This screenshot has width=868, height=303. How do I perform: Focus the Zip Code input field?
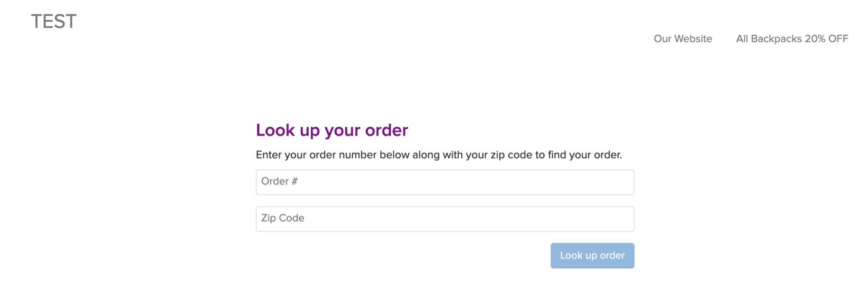[445, 219]
